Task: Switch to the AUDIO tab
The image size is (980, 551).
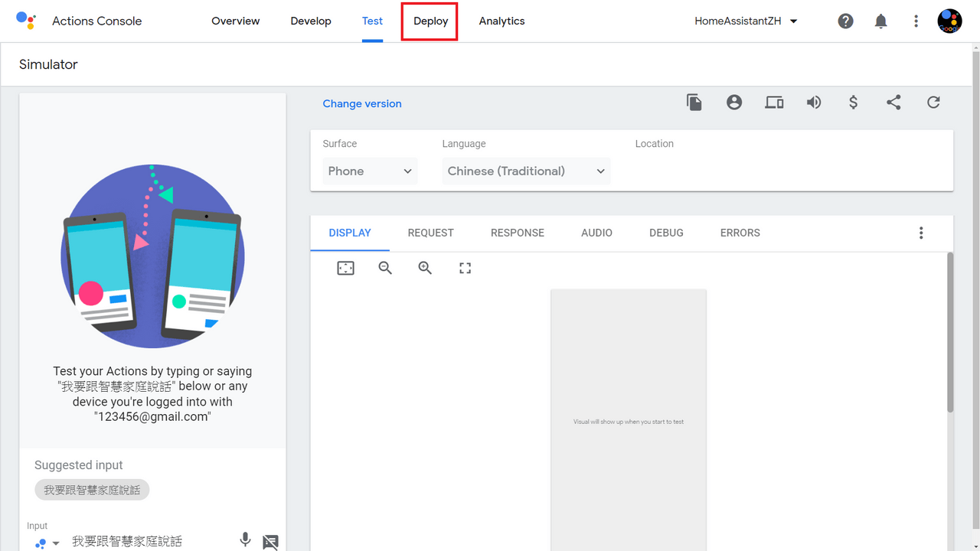Action: [x=597, y=233]
